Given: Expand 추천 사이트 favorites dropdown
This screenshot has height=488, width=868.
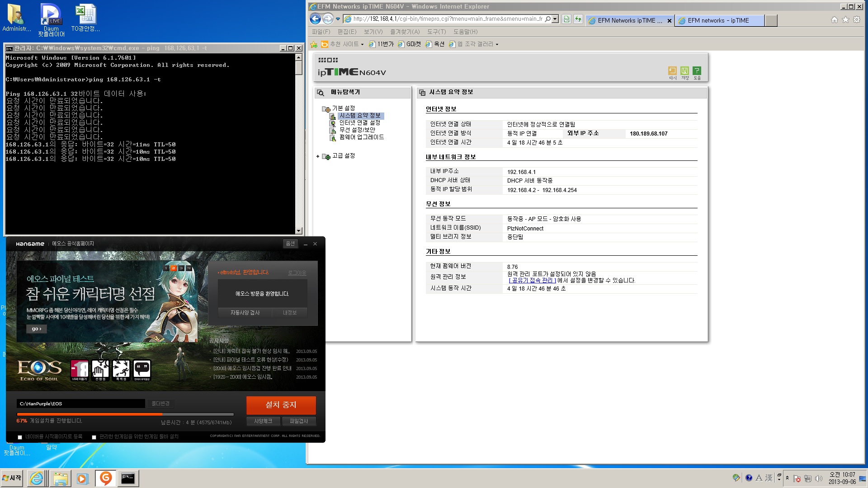Looking at the screenshot, I should 362,44.
